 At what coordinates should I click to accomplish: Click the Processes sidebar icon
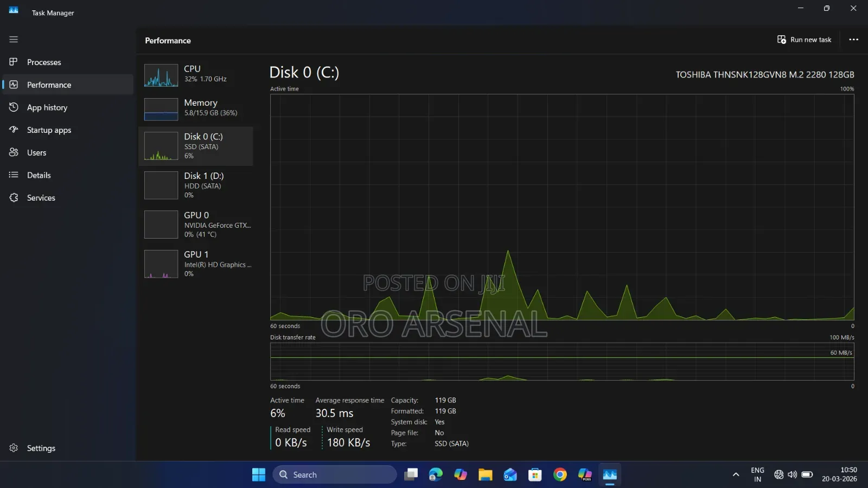tap(14, 62)
